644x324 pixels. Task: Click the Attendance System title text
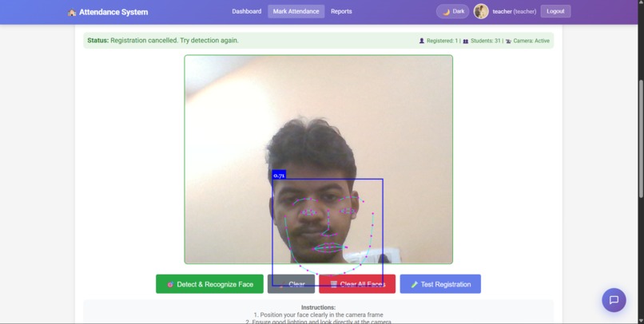(x=113, y=12)
